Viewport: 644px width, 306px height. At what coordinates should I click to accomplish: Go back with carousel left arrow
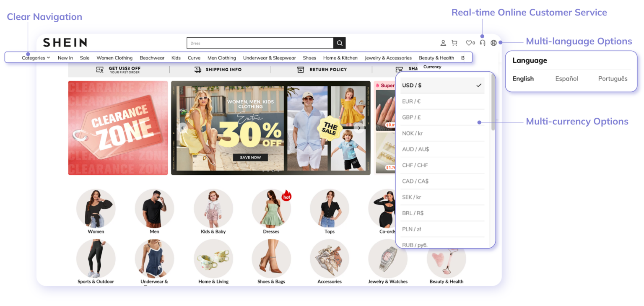coord(182,128)
